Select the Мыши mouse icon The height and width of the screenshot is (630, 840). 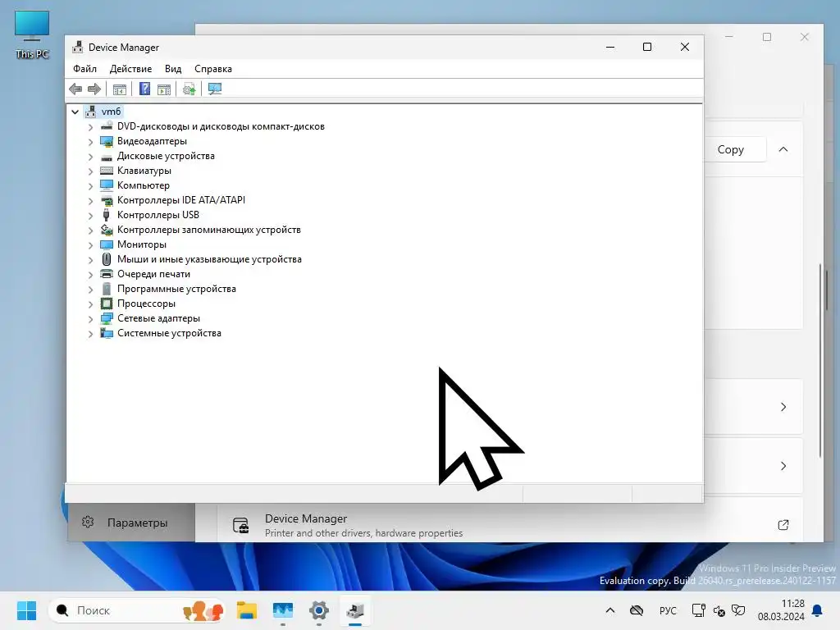107,259
